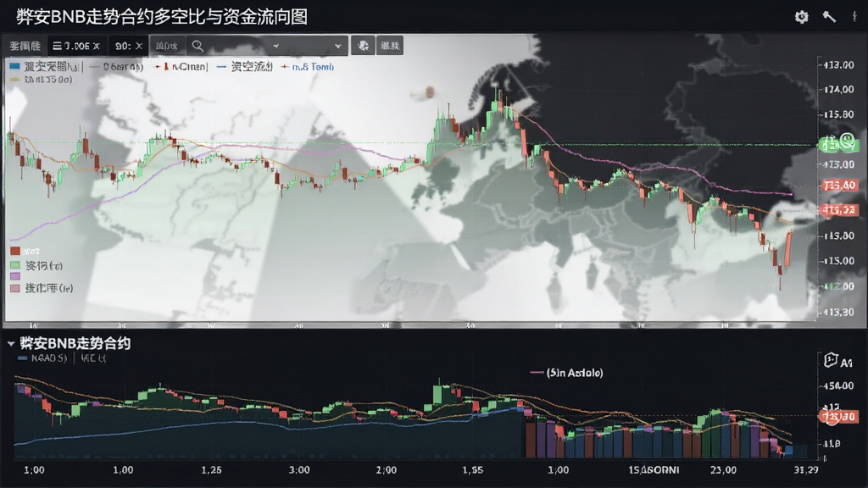The width and height of the screenshot is (868, 488).
Task: Toggle the 'NGAO S)' legend in lower panel
Action: pos(42,358)
